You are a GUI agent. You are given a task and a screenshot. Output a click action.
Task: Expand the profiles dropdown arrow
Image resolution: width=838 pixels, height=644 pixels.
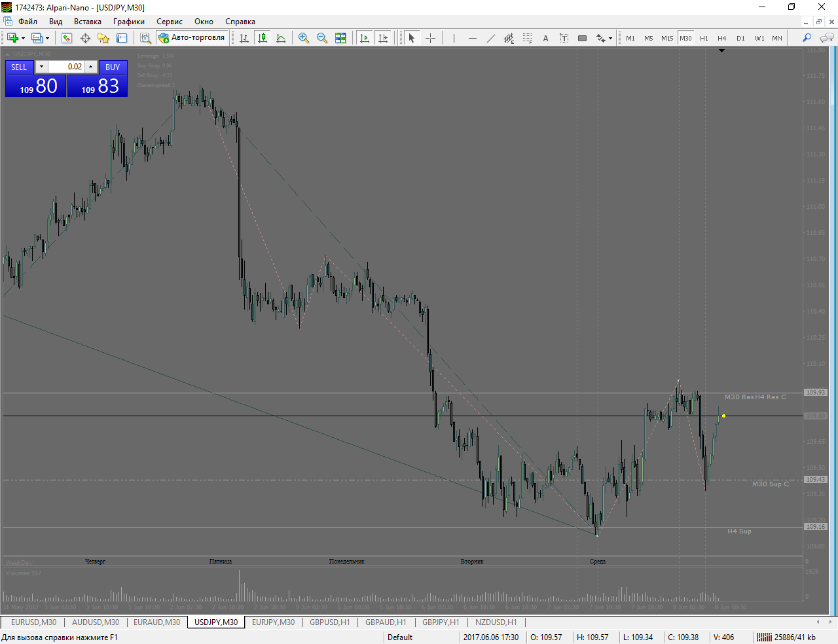(x=47, y=38)
